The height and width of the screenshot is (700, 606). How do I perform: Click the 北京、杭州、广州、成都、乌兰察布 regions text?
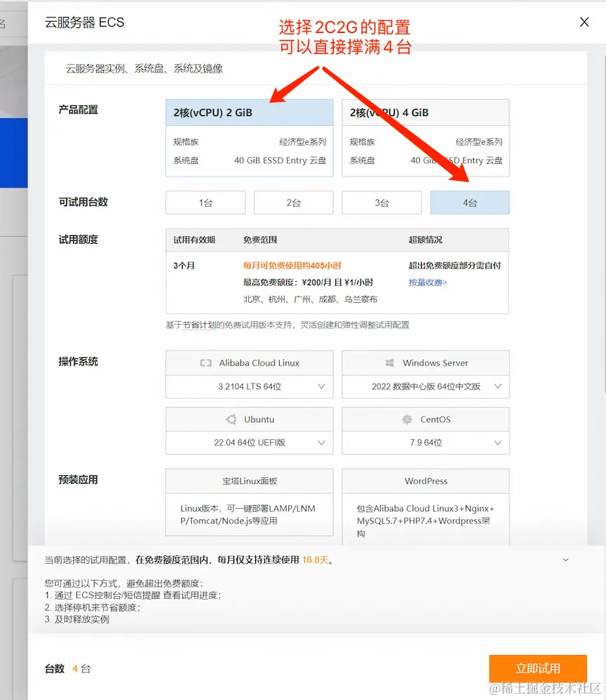pyautogui.click(x=310, y=299)
